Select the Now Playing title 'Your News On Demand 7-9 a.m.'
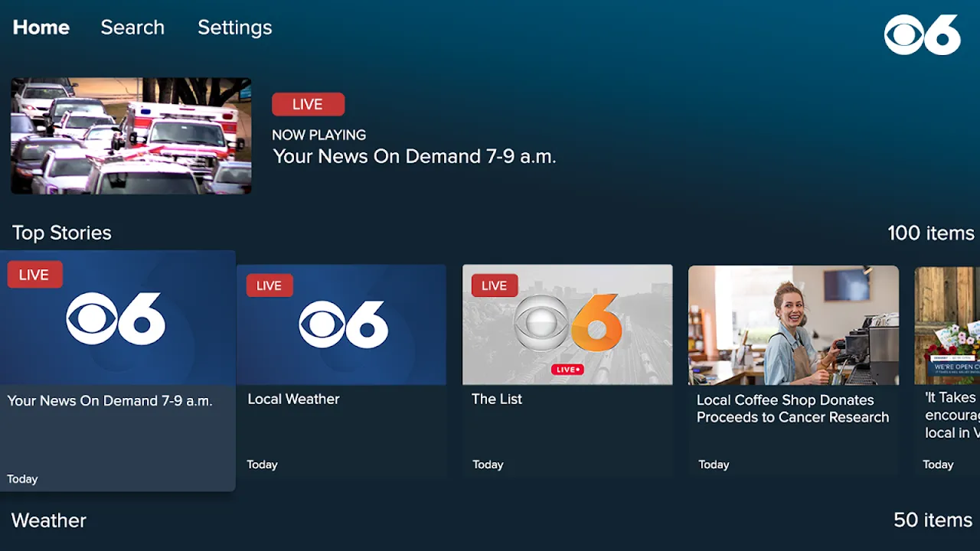Viewport: 980px width, 551px height. [414, 156]
